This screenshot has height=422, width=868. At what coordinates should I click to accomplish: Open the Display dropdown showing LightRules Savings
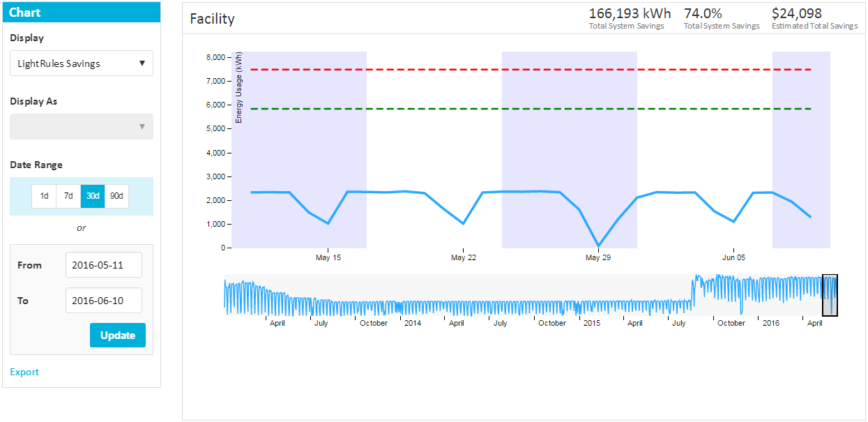point(82,63)
